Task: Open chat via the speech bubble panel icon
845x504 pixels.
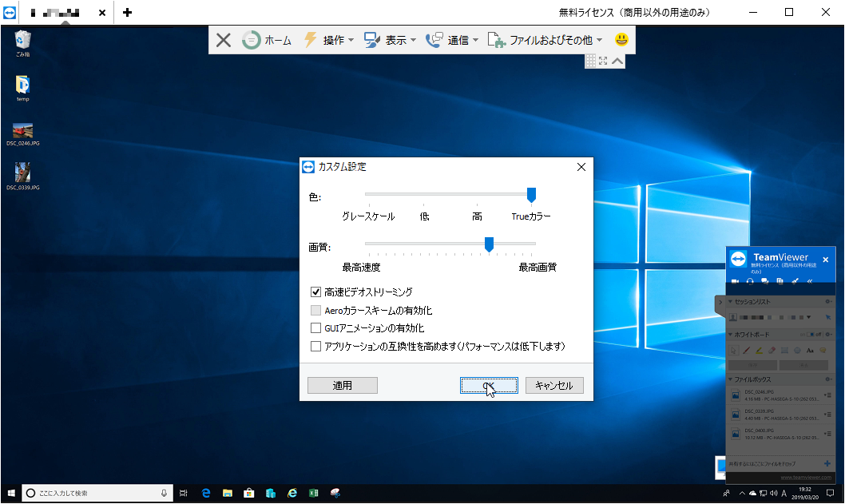Action: 764,280
